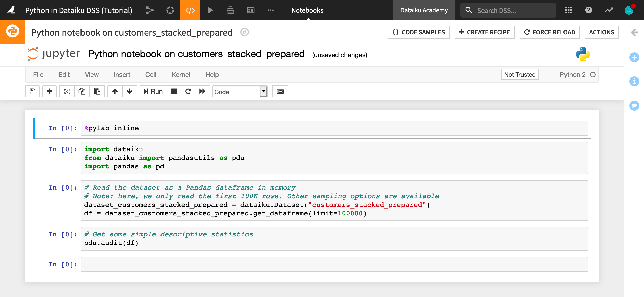Click the Python logo in Jupyter header

[x=583, y=54]
